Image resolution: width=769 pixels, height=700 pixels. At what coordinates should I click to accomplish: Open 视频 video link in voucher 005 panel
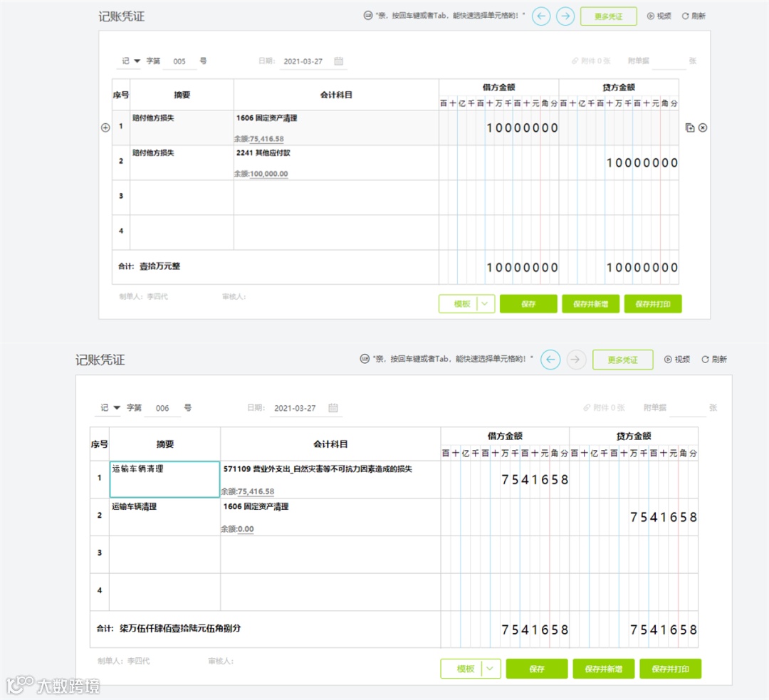click(659, 16)
